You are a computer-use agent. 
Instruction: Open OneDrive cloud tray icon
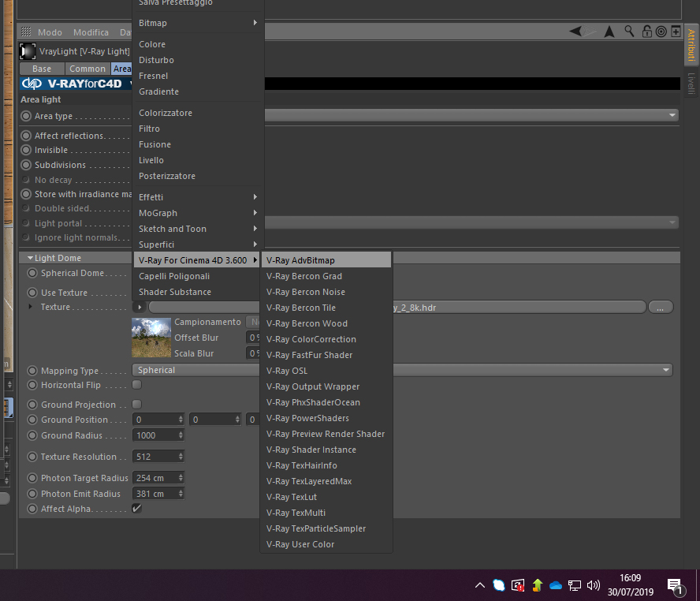[x=556, y=585]
